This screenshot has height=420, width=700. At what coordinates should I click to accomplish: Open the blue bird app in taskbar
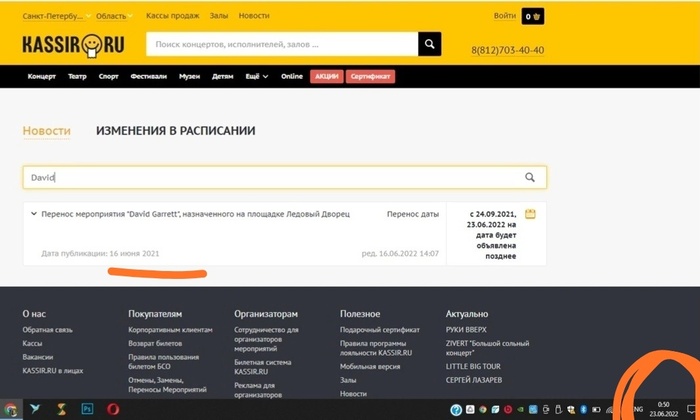(x=35, y=409)
